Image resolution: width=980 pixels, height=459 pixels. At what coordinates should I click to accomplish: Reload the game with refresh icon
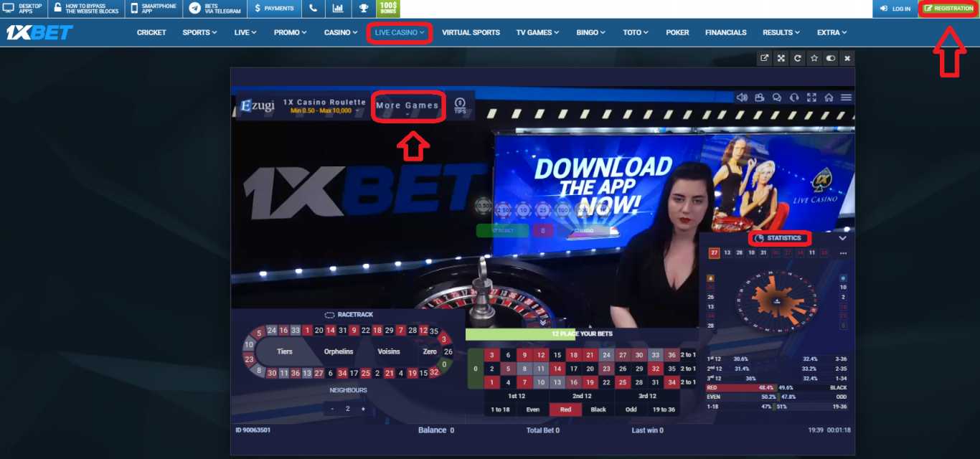(798, 59)
